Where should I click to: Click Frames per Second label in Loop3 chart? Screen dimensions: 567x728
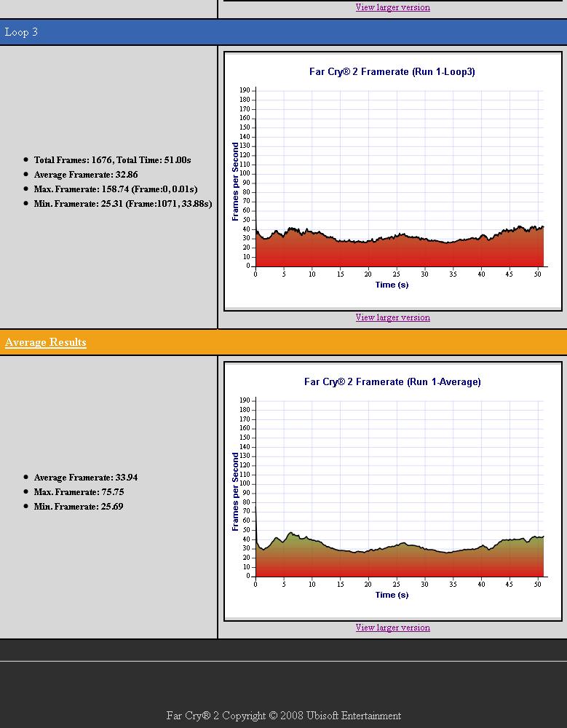[x=235, y=181]
